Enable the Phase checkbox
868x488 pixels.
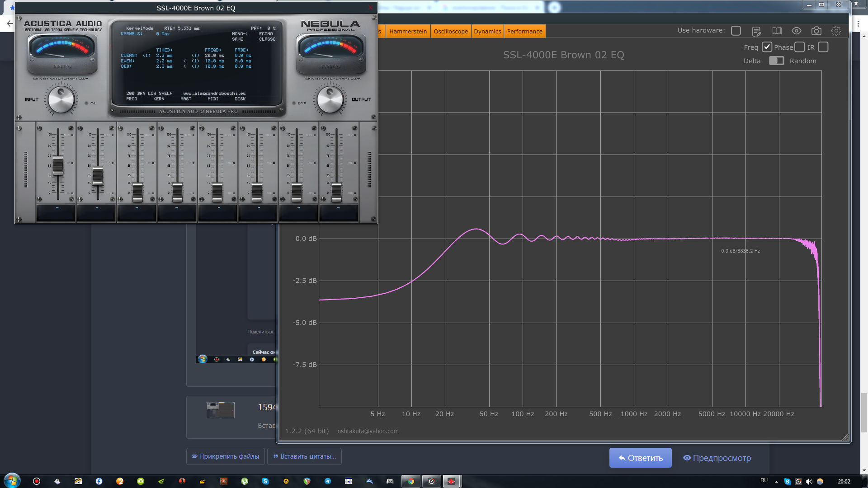(800, 47)
